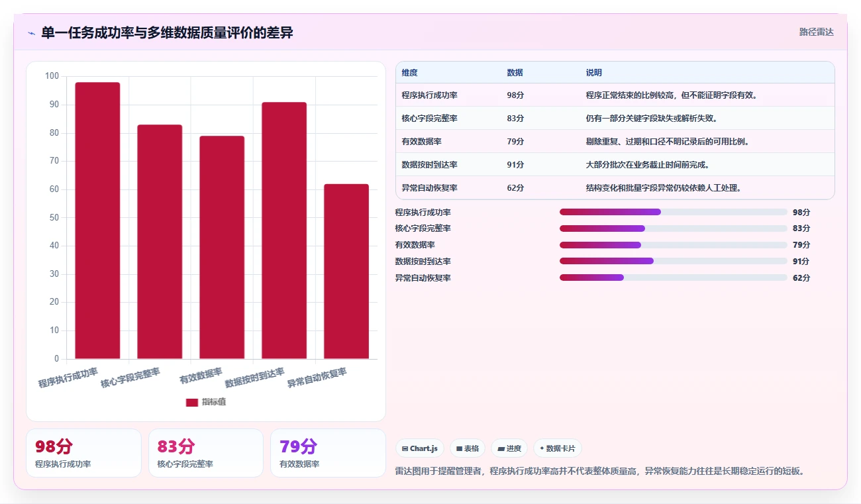Click the 异常自动恢复率 progress bar

(674, 277)
